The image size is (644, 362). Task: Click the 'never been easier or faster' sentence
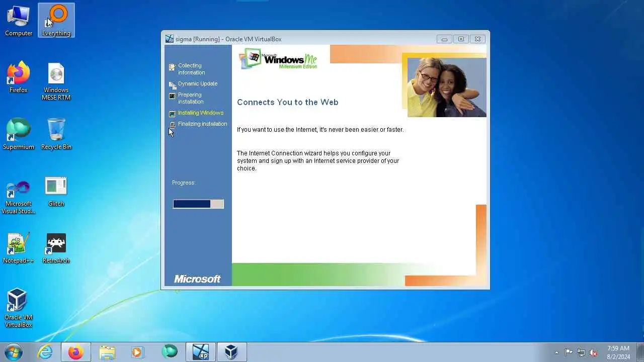320,130
